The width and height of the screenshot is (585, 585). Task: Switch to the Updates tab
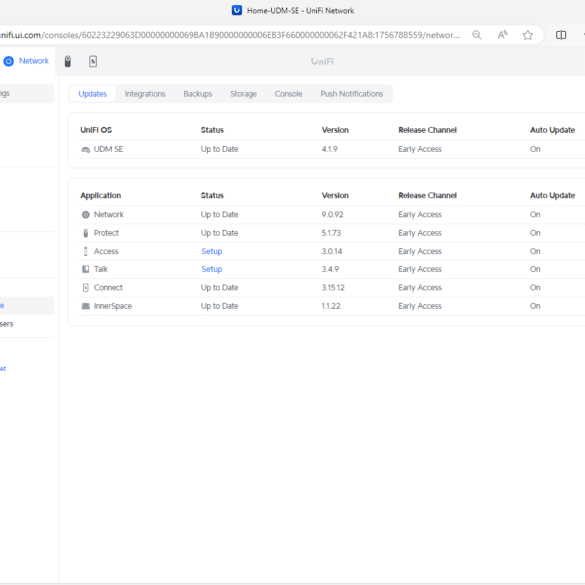[x=93, y=94]
